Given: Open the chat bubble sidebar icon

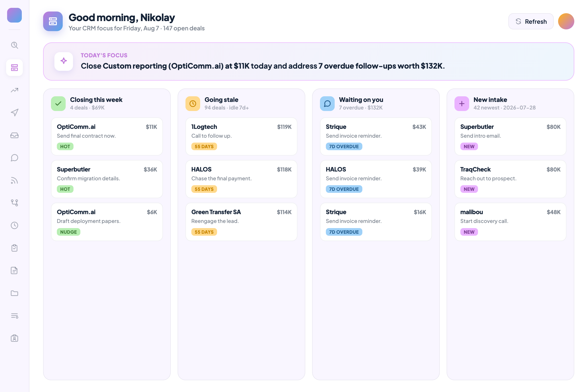Looking at the screenshot, I should click(x=14, y=158).
